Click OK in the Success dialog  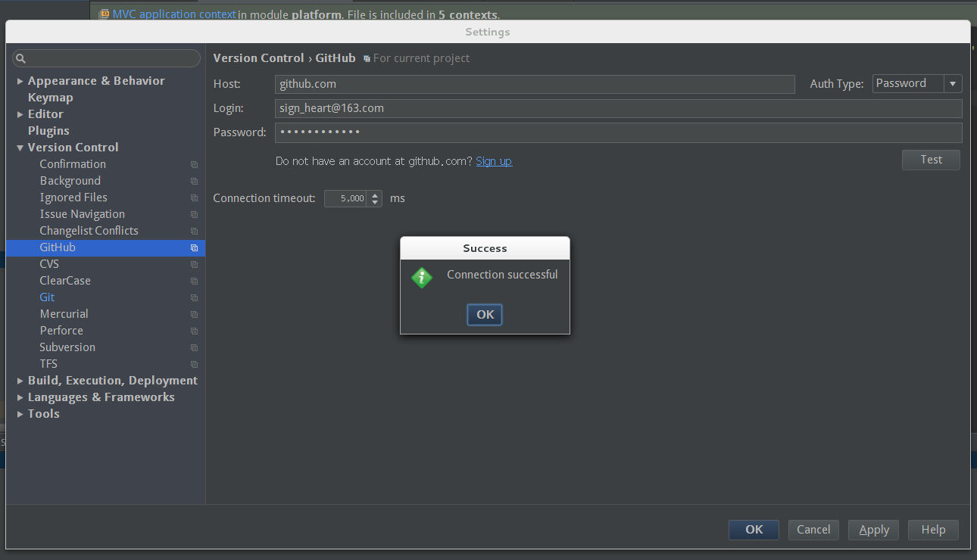485,315
